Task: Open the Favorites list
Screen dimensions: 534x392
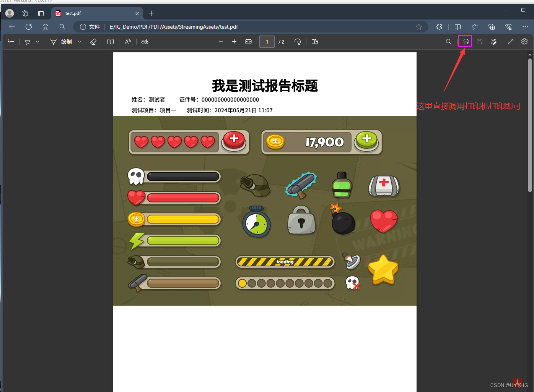Action: (475, 27)
